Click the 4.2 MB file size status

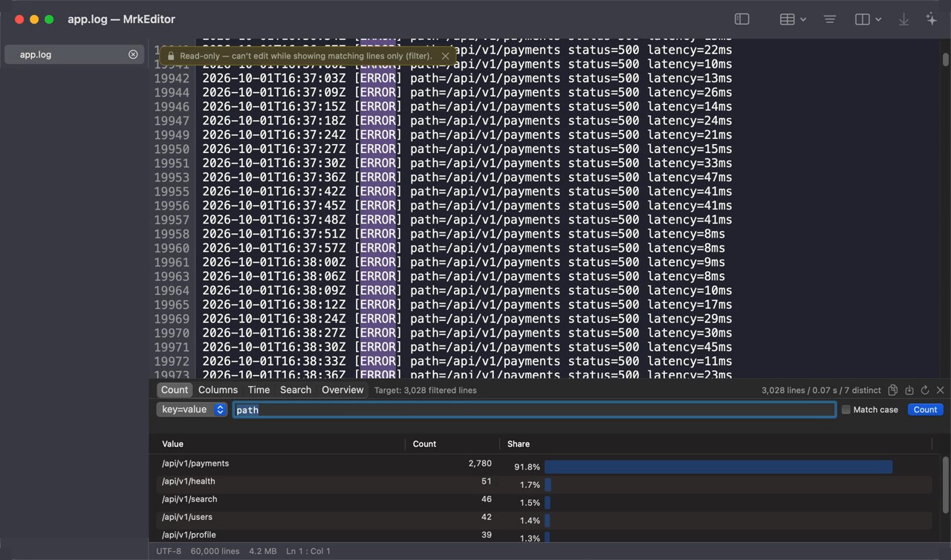click(x=263, y=551)
